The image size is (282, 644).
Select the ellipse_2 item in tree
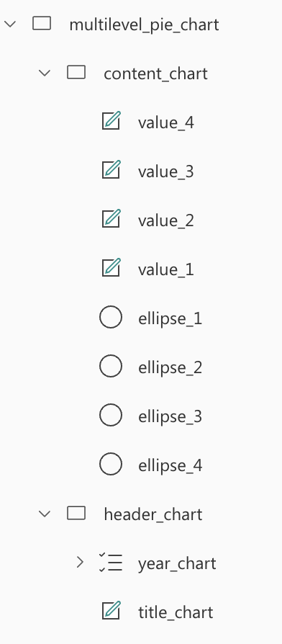(x=170, y=367)
